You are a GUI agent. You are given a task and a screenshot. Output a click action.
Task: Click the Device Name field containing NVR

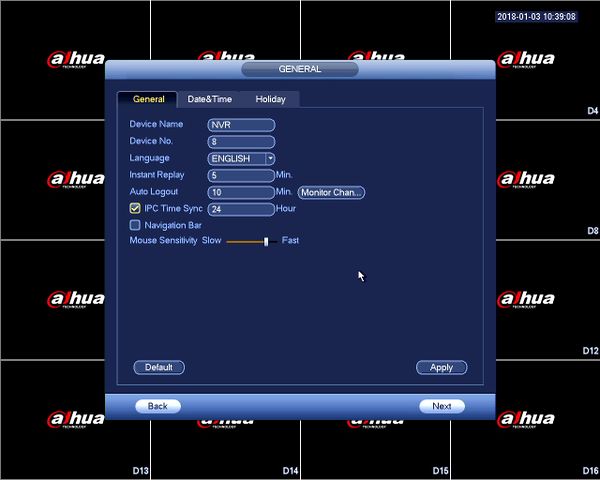click(x=241, y=125)
